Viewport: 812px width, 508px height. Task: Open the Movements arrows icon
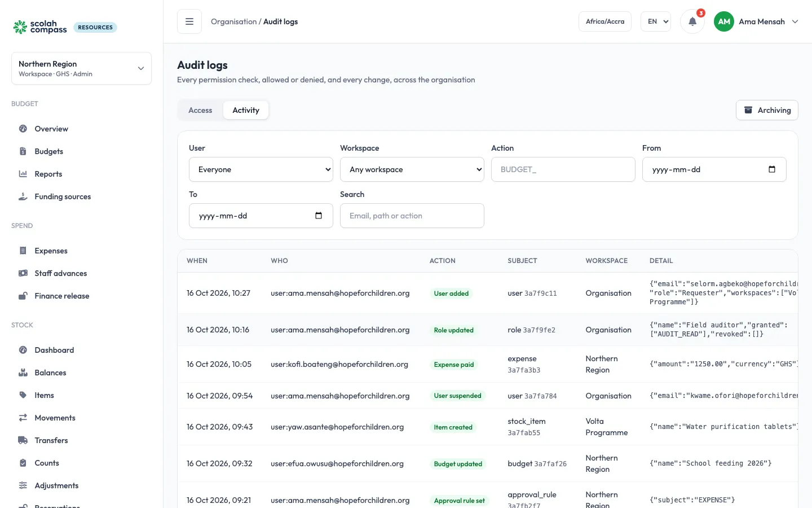click(23, 418)
